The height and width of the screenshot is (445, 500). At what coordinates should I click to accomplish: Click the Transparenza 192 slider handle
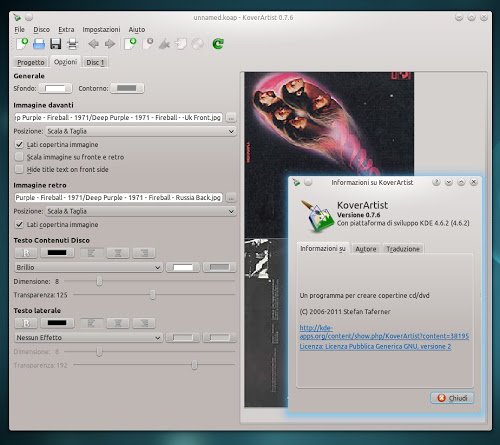194,365
